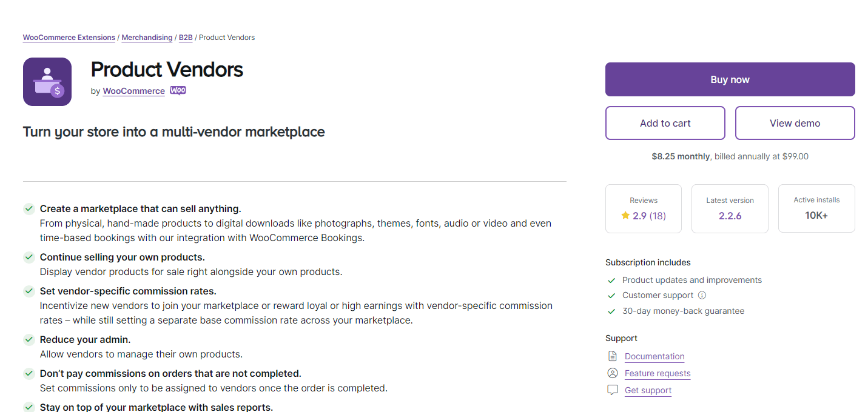This screenshot has width=868, height=412.
Task: Open the Get support link
Action: point(648,390)
